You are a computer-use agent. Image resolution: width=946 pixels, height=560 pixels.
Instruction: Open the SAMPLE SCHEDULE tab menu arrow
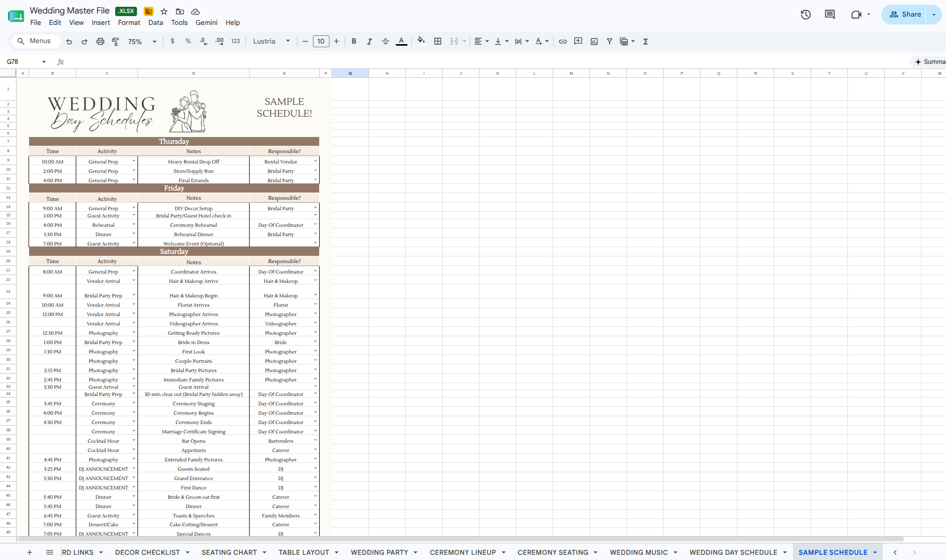[x=875, y=552]
